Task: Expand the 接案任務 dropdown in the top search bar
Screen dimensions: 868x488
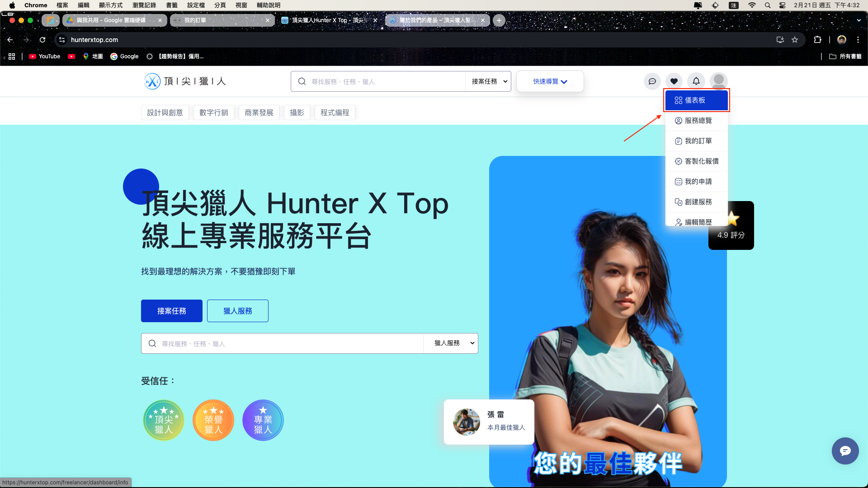Action: (488, 81)
